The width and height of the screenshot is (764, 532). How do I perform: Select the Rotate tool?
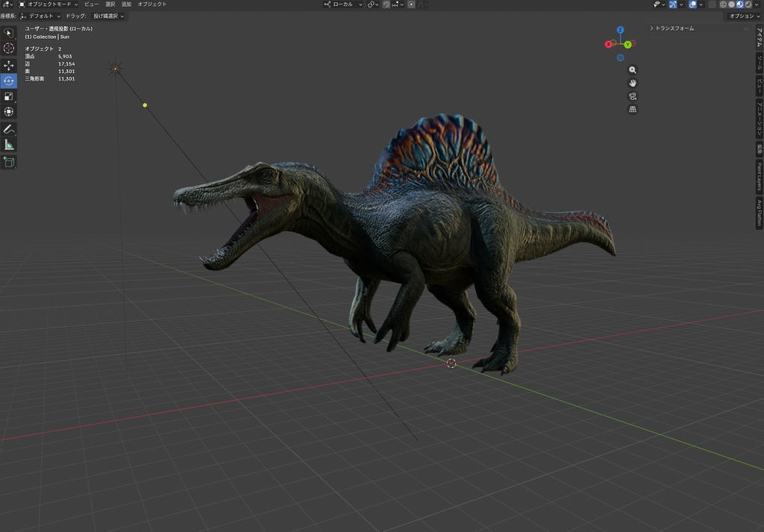9,81
